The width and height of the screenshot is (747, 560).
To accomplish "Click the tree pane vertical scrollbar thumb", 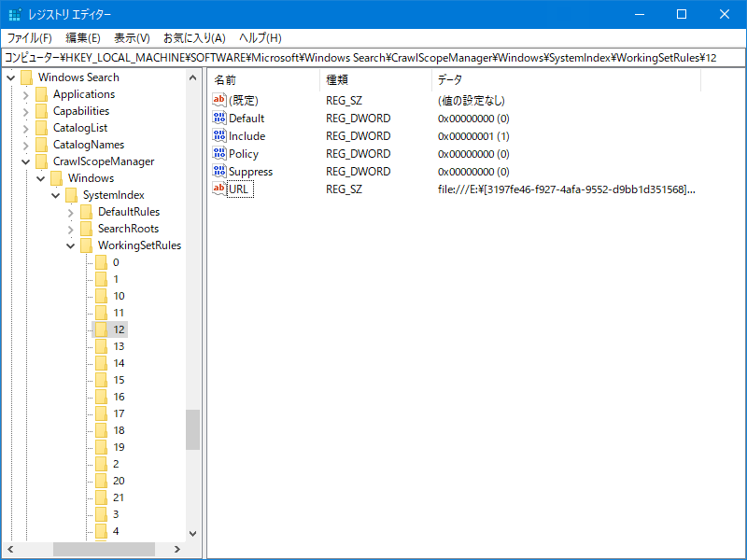I will click(192, 429).
